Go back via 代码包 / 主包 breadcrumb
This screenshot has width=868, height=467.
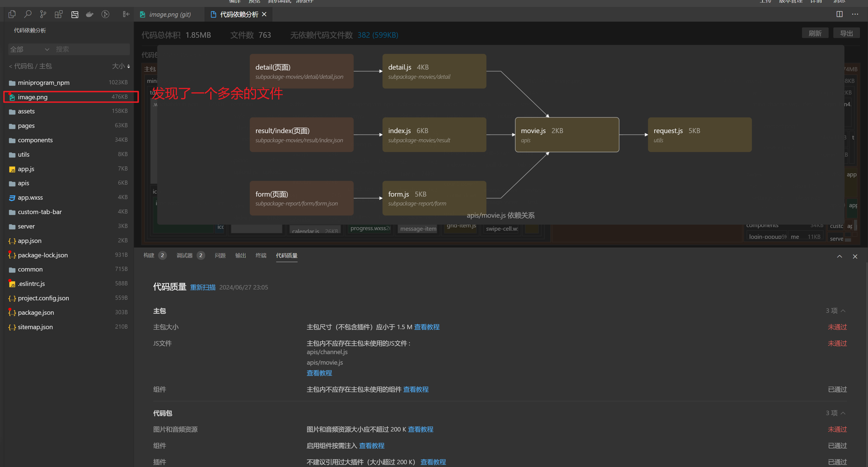30,66
